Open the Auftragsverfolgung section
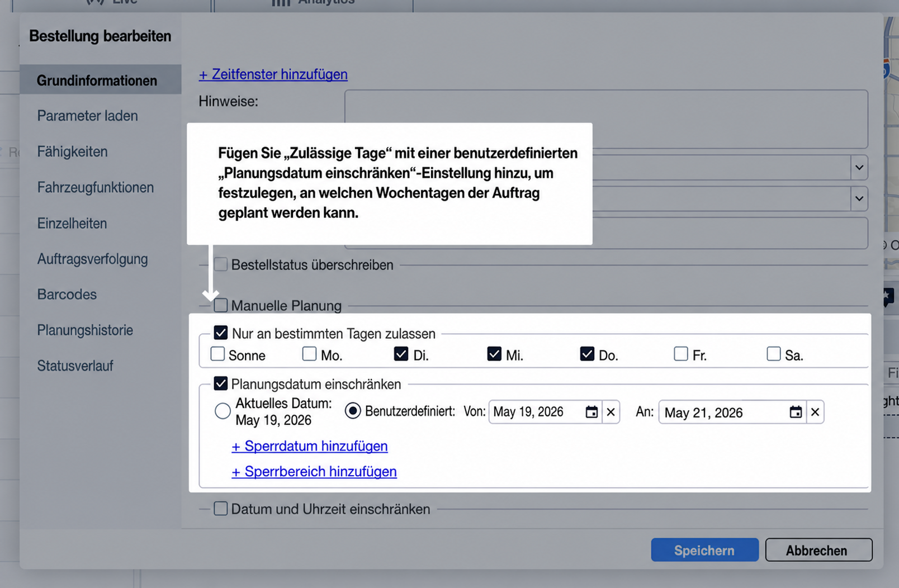 click(x=93, y=259)
